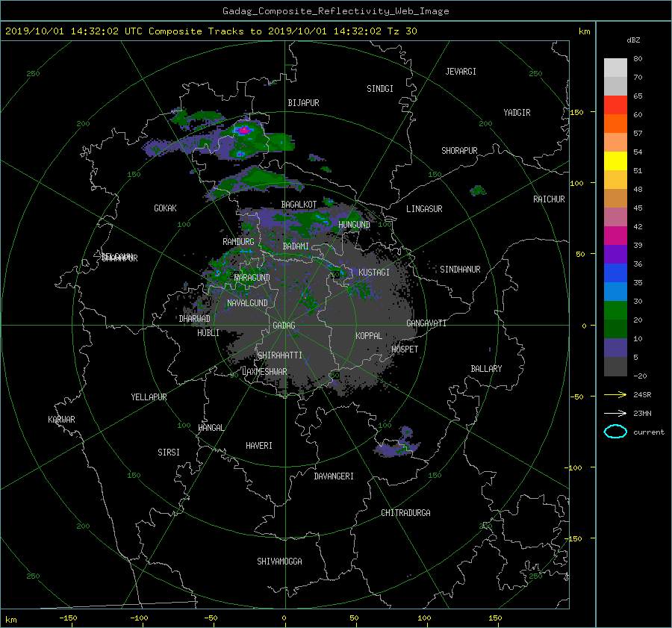The height and width of the screenshot is (628, 672).
Task: Click the Gadag_Composite_Reflectivity_Web_Image title text
Action: (335, 11)
